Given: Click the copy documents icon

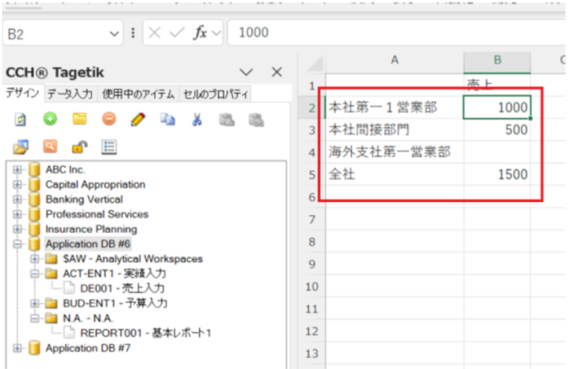Looking at the screenshot, I should [168, 119].
